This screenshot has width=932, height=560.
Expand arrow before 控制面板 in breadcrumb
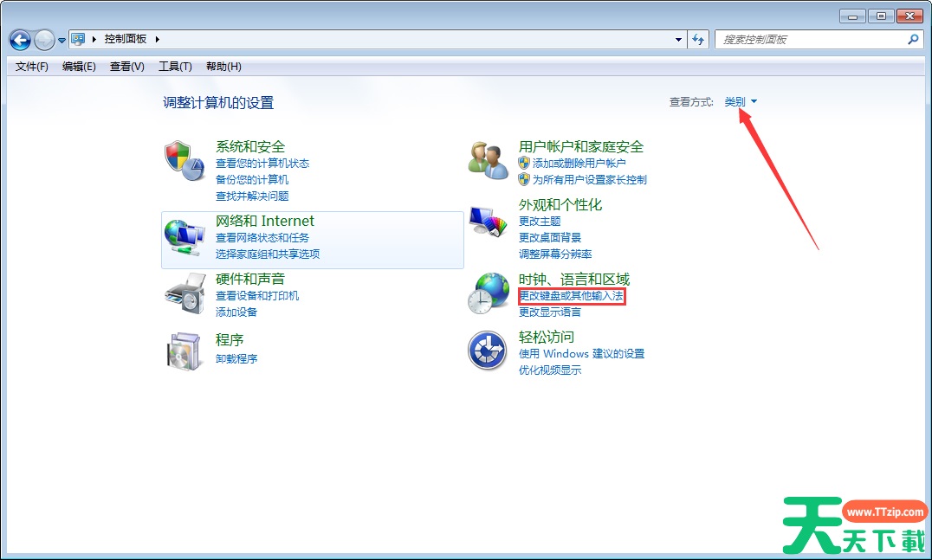click(x=94, y=39)
